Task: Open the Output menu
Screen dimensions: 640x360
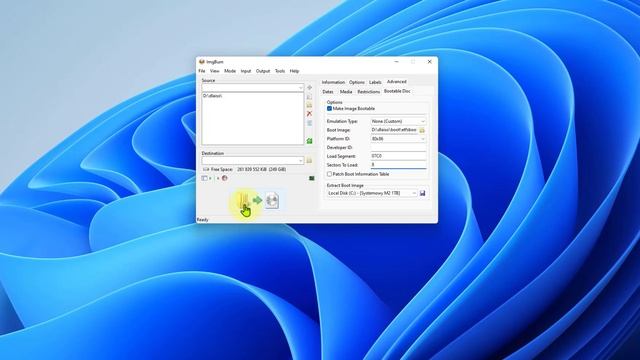Action: click(263, 71)
